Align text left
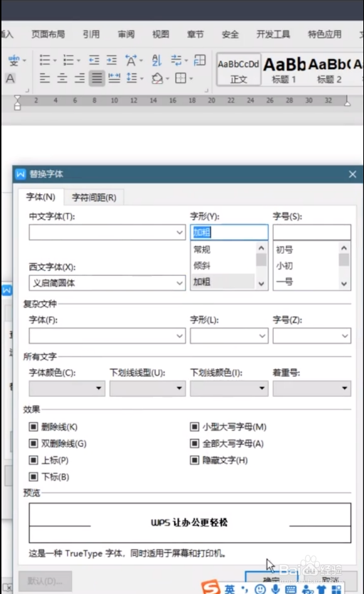364x594 pixels. click(45, 78)
